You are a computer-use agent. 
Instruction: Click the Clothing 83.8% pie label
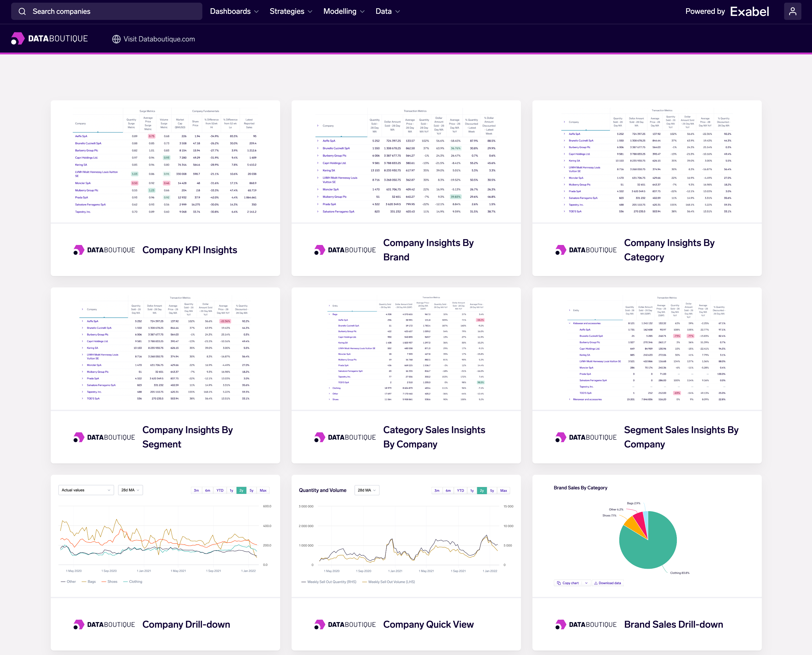679,573
